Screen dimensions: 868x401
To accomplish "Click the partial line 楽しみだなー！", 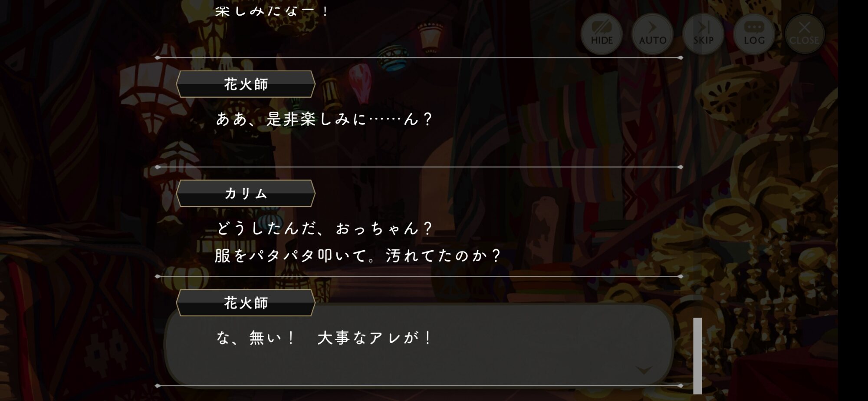I will [273, 10].
